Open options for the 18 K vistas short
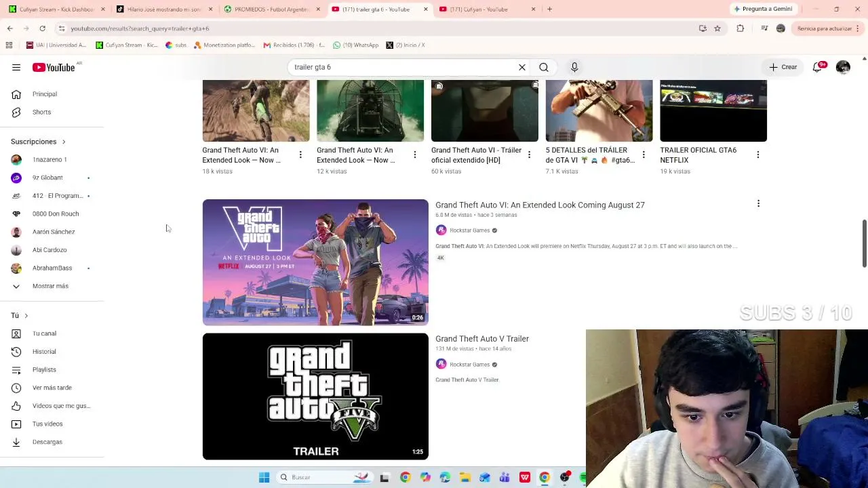The width and height of the screenshot is (868, 488). click(300, 155)
